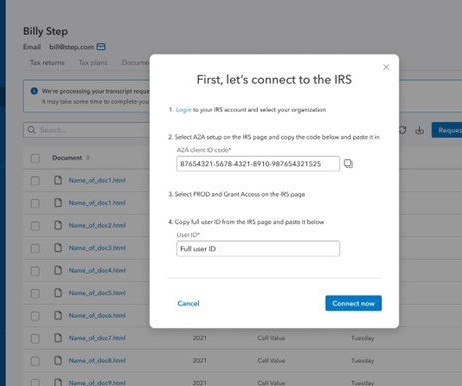The height and width of the screenshot is (386, 462).
Task: Click the refresh icon near Request button
Action: coord(403,130)
